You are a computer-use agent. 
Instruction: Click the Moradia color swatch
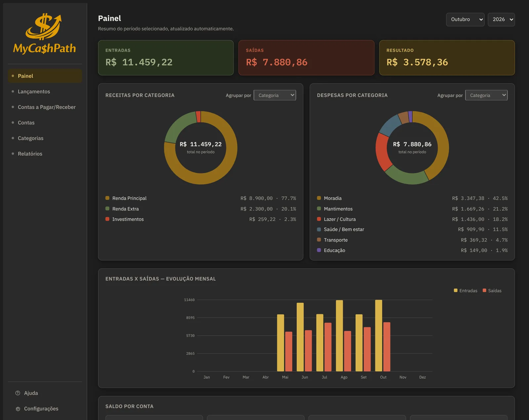coord(319,198)
